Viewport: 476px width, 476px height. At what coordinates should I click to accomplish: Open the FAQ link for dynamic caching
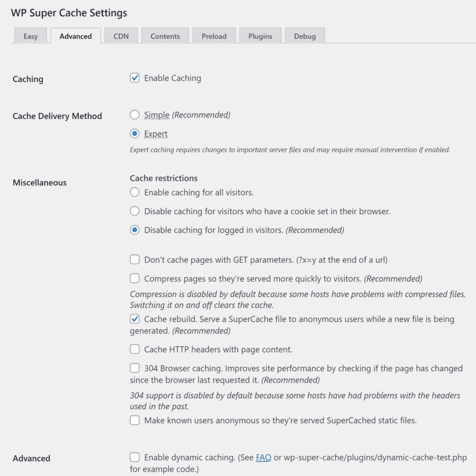tap(264, 458)
